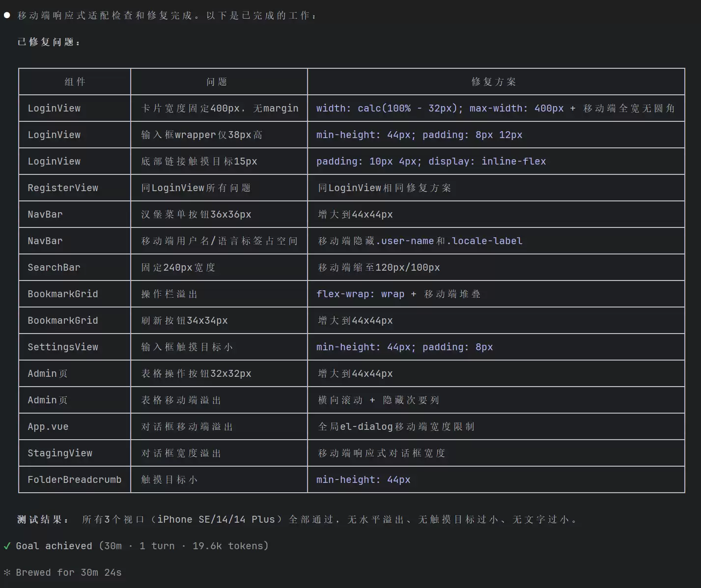Viewport: 701px width, 588px height.
Task: Select the 组件 column header
Action: point(75,82)
